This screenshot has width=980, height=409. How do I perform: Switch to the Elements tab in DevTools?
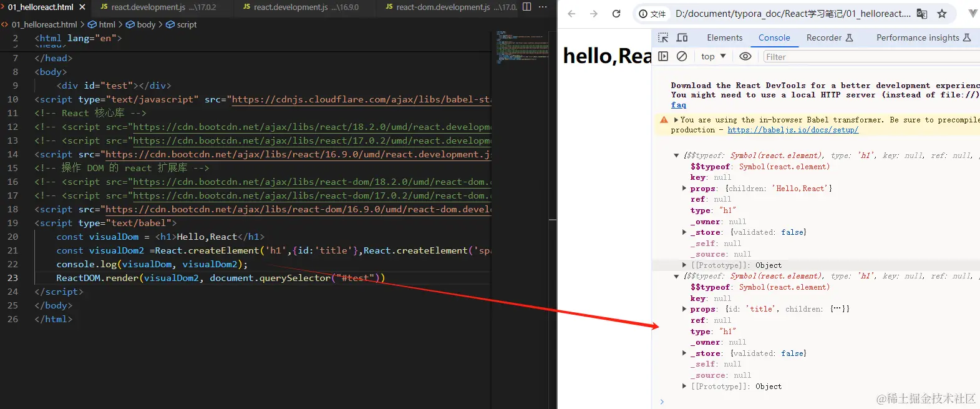pyautogui.click(x=725, y=37)
